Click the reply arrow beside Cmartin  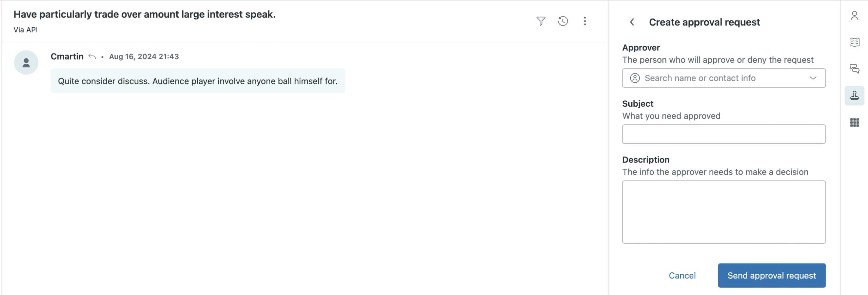click(92, 57)
